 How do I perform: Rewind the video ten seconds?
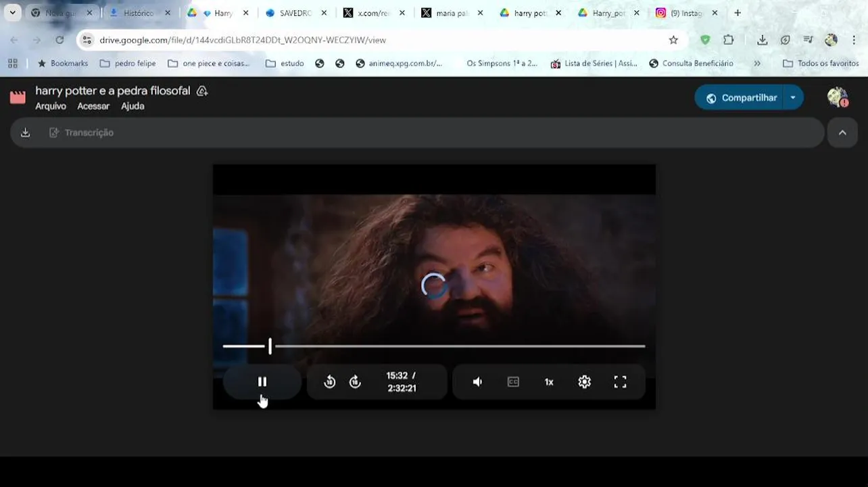tap(329, 382)
